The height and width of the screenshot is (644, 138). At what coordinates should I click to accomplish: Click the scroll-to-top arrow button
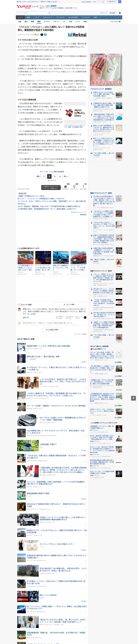[133, 398]
